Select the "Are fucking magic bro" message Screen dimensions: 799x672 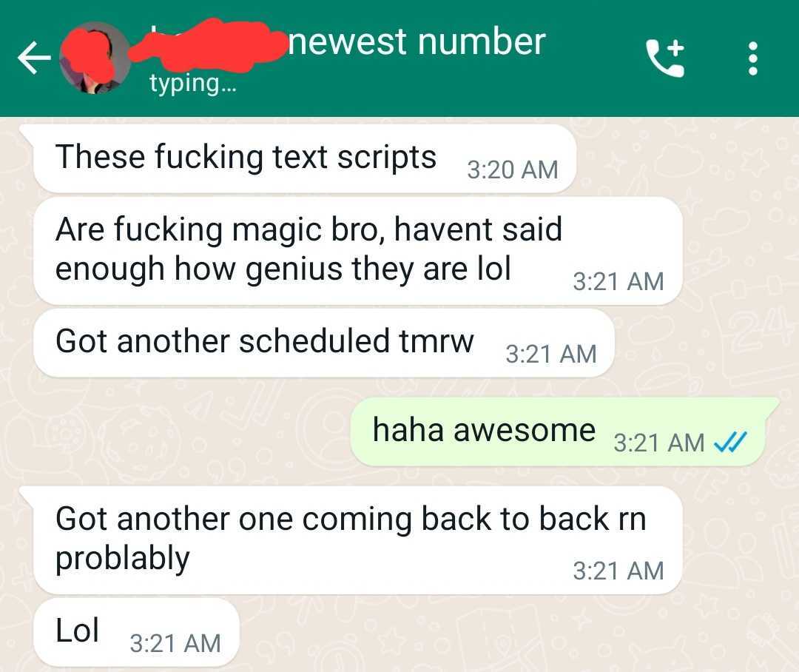tap(358, 252)
